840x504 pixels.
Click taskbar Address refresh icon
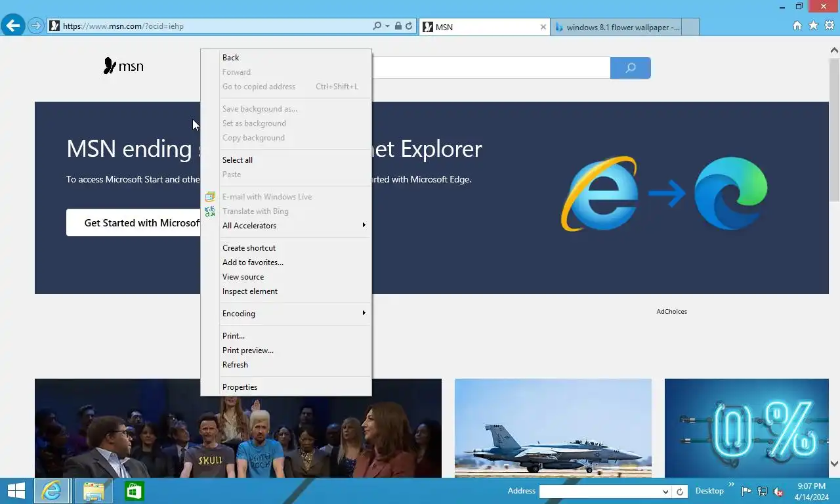coord(681,492)
